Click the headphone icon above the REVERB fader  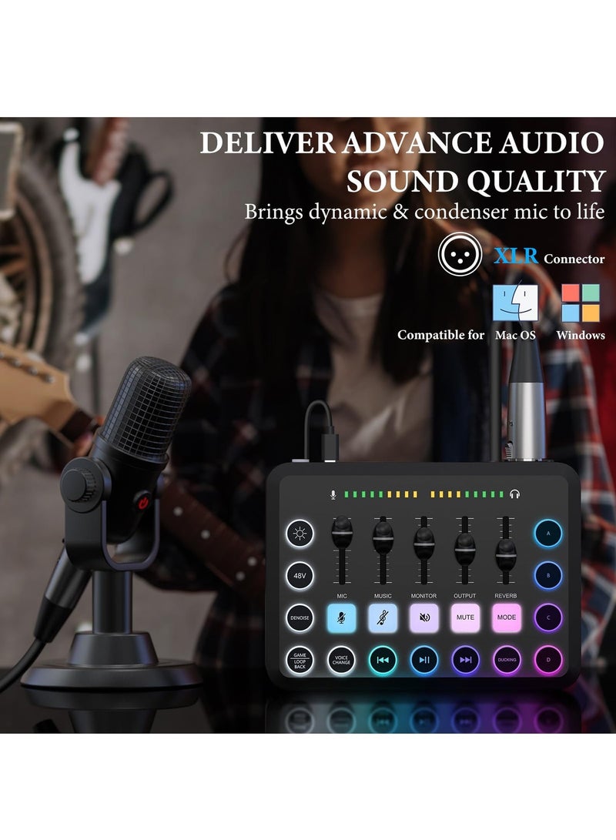pos(514,494)
